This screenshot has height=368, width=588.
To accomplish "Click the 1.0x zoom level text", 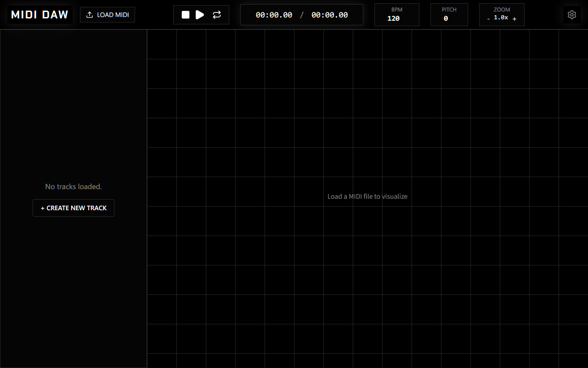I will point(501,17).
